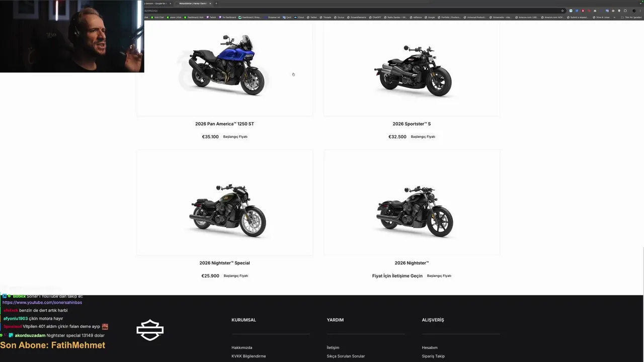The image size is (644, 362).
Task: Close the Motosikletler Harley-Davidson tab
Action: (x=210, y=4)
